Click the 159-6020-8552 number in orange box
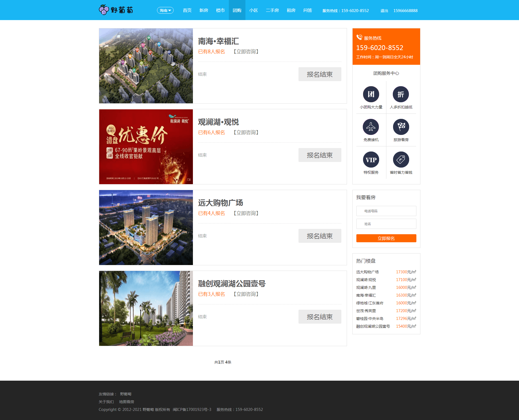 (380, 48)
